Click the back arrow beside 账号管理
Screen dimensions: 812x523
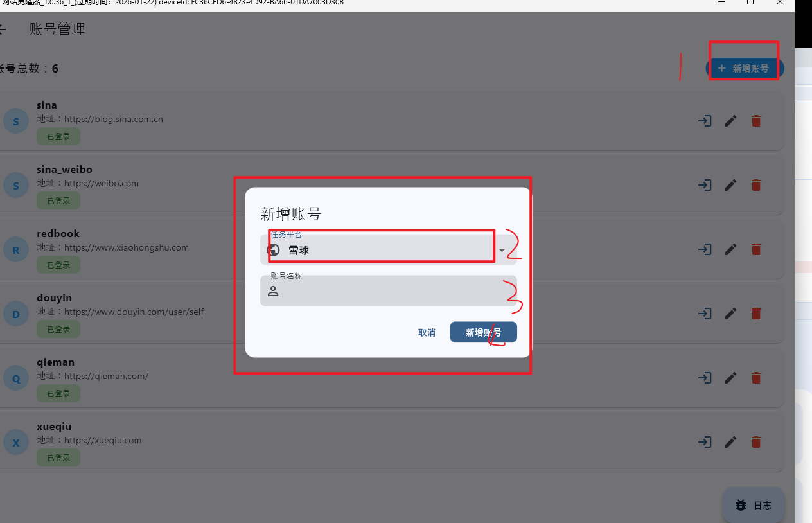[2, 30]
